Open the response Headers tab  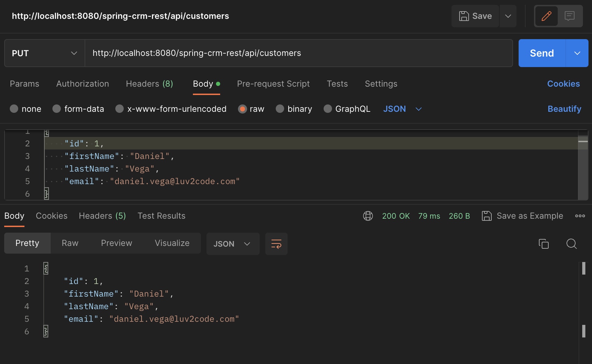pos(102,216)
